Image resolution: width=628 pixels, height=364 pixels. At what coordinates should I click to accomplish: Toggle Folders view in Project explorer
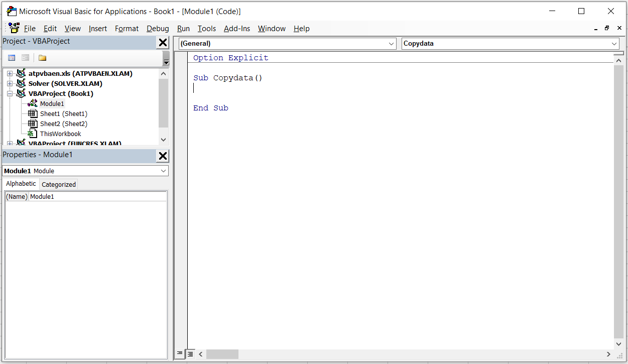click(42, 58)
